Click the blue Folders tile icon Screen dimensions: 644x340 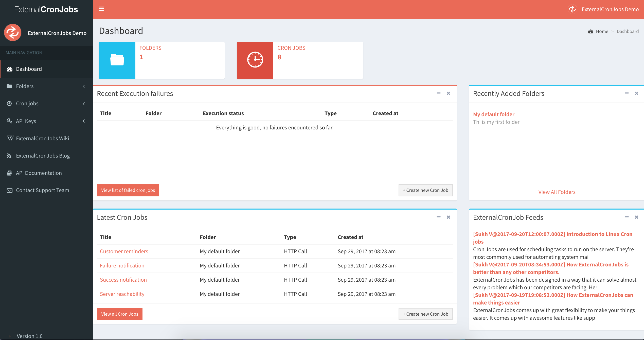(x=117, y=60)
